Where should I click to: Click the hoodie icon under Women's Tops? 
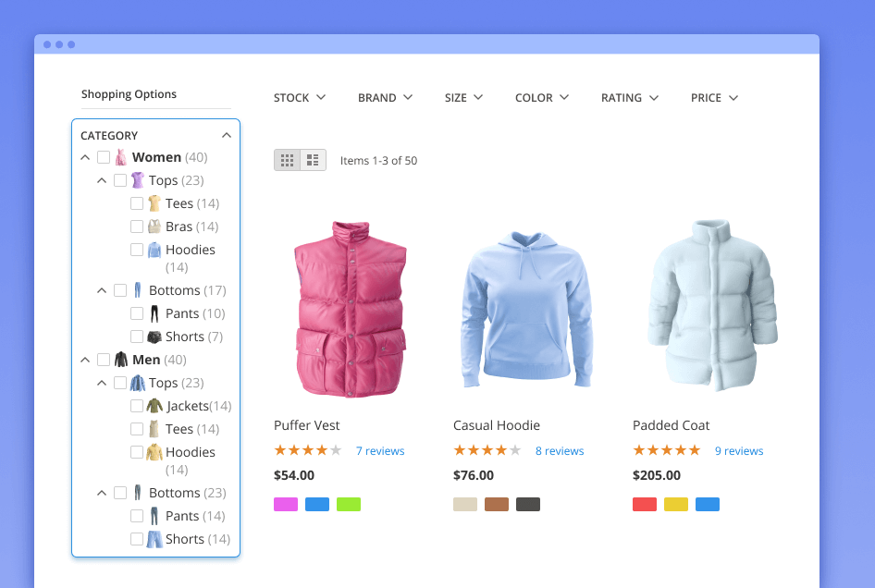coord(155,249)
